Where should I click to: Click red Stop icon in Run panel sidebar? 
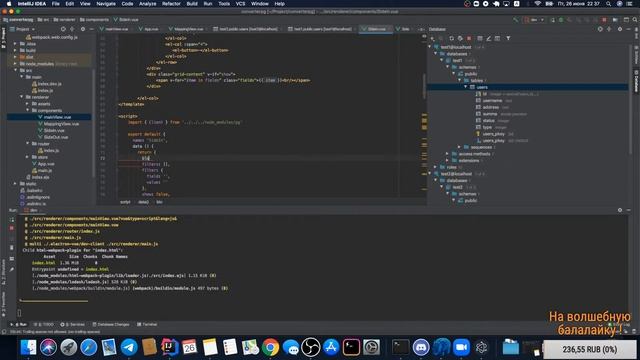click(12, 228)
